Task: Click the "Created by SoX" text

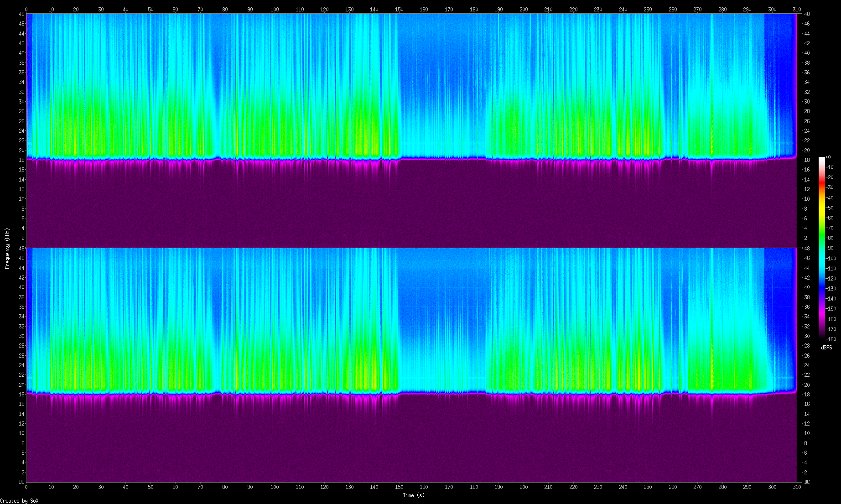Action: (x=19, y=500)
